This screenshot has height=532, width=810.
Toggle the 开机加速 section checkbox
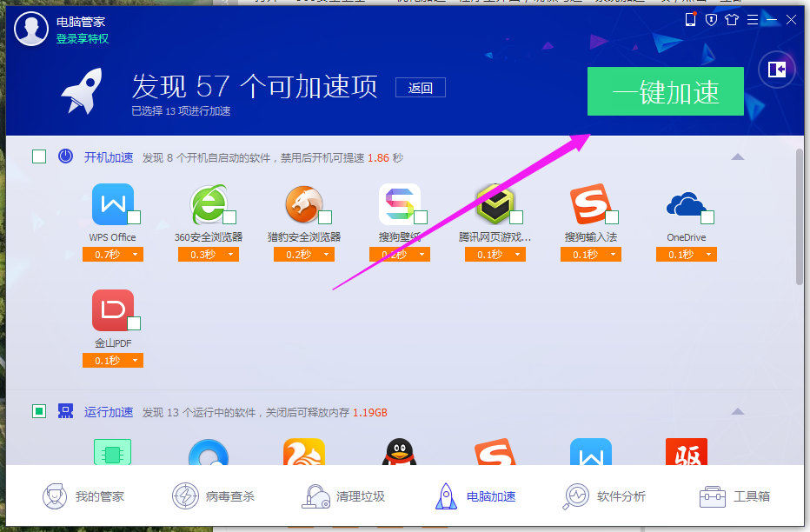pyautogui.click(x=38, y=156)
